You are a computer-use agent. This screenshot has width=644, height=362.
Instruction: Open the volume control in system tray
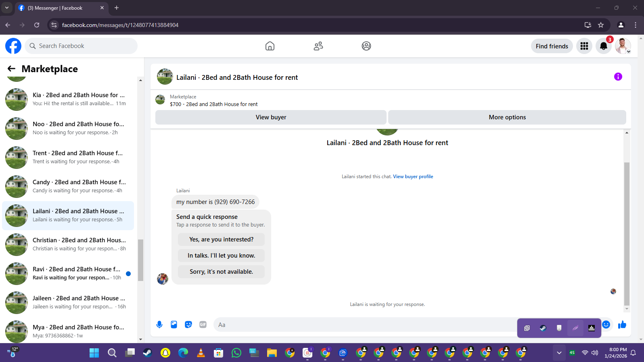[595, 353]
